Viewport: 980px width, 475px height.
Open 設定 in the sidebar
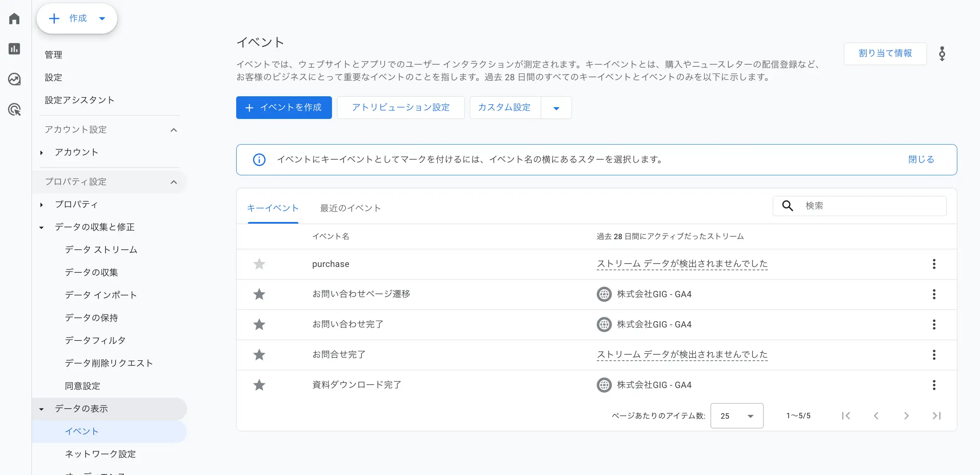53,77
